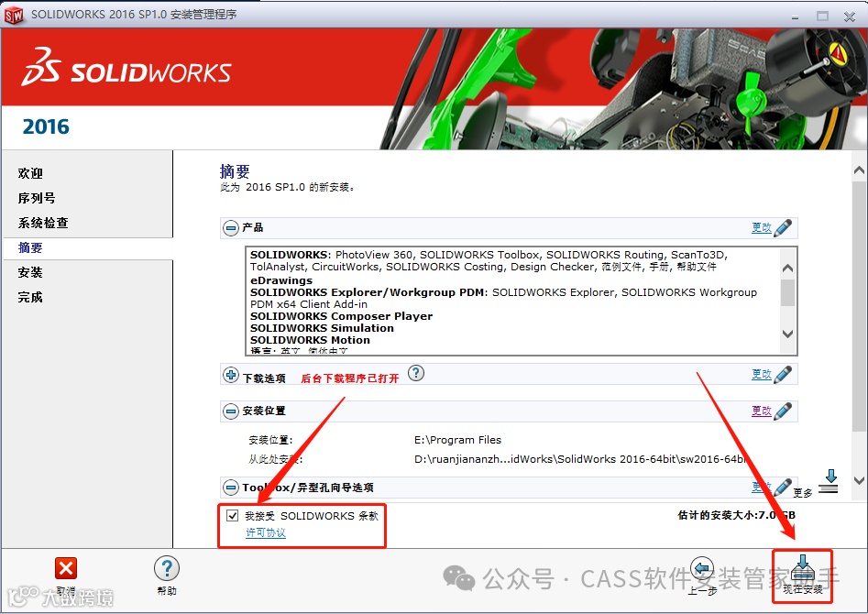Click eDrawings entry in product list
Viewport: 868px width, 614px height.
pyautogui.click(x=281, y=280)
